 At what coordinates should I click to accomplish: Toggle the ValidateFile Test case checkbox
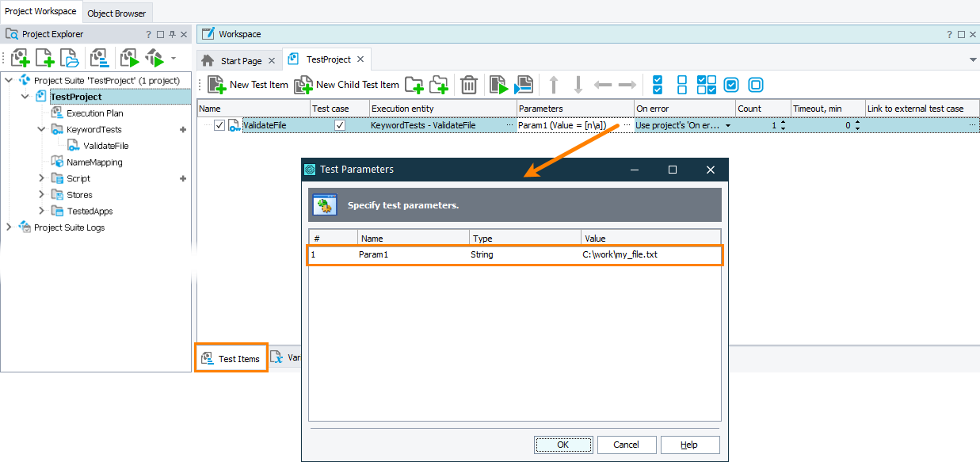(340, 124)
